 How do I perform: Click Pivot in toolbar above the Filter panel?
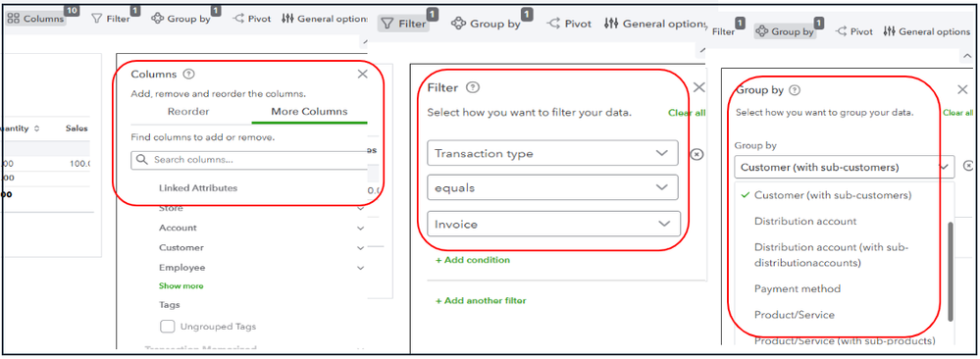pos(569,24)
